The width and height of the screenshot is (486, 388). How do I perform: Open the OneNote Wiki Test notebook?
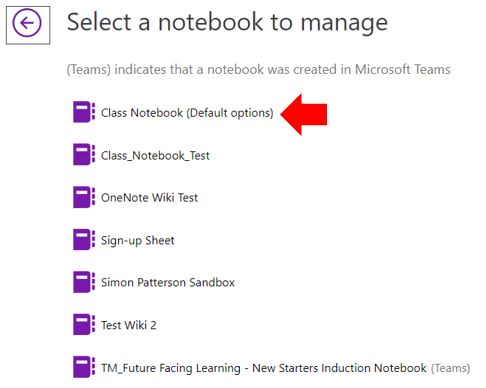pos(149,198)
